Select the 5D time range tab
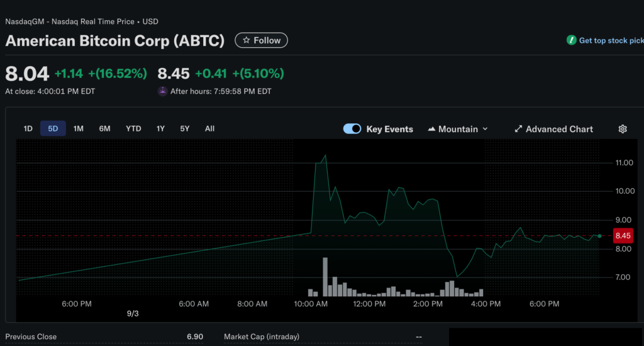 (x=53, y=129)
